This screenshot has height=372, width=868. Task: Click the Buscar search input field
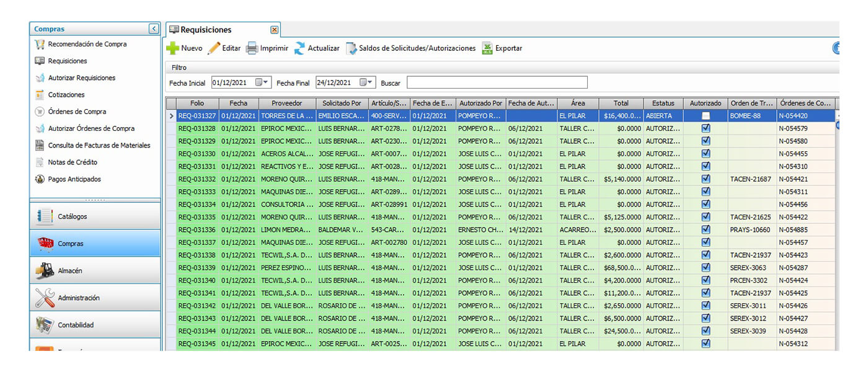pos(497,82)
